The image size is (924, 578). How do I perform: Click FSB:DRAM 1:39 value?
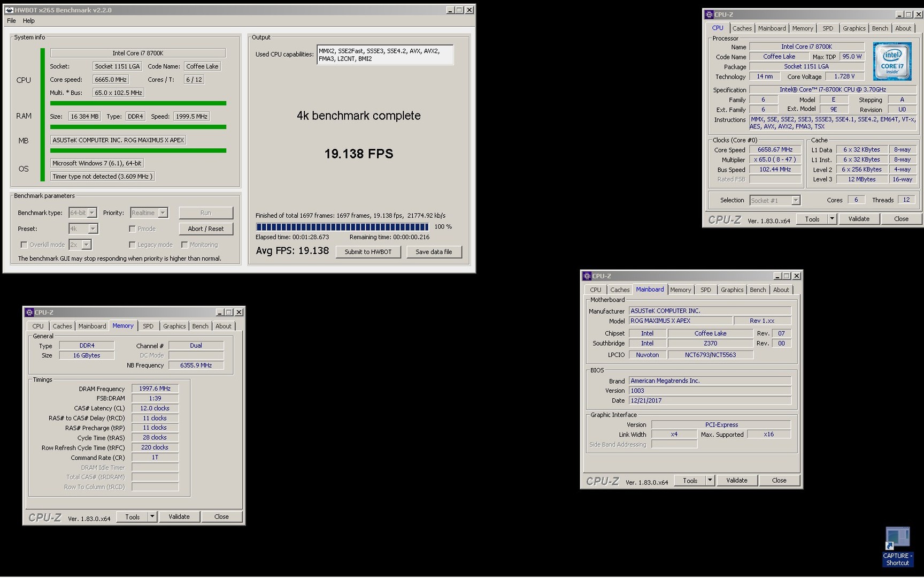pos(155,399)
